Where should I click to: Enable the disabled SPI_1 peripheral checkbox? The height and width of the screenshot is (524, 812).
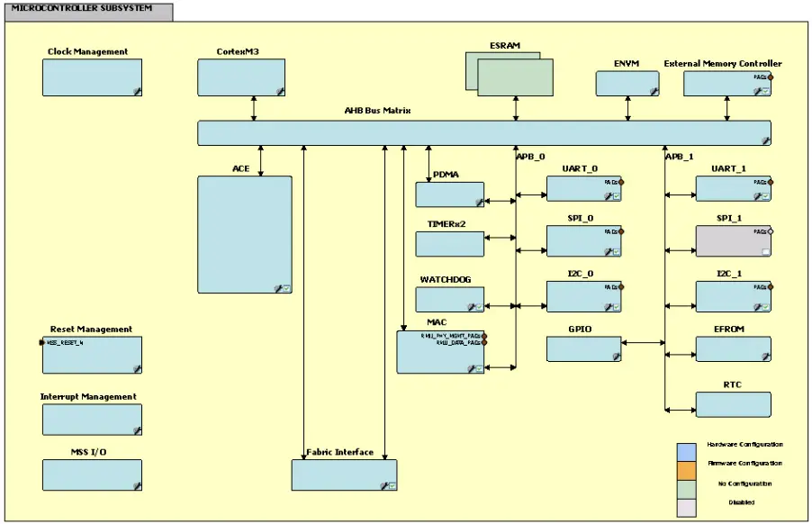pyautogui.click(x=766, y=250)
